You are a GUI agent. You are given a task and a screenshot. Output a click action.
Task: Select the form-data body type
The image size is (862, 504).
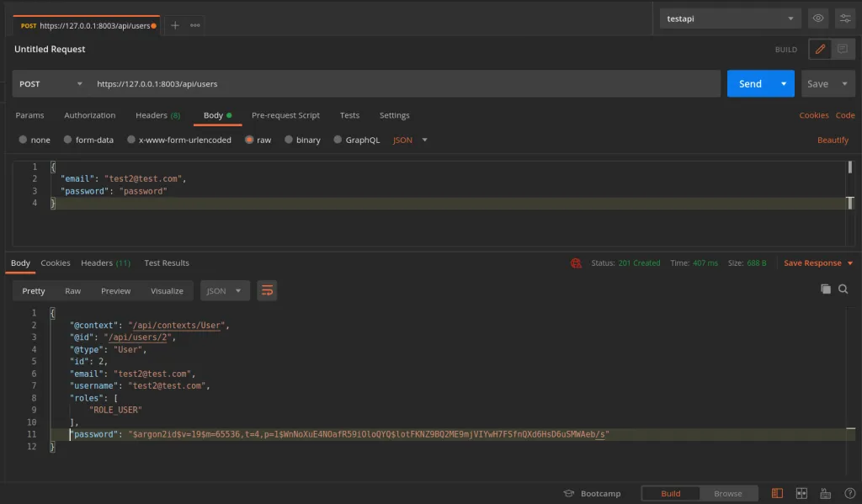click(x=67, y=141)
